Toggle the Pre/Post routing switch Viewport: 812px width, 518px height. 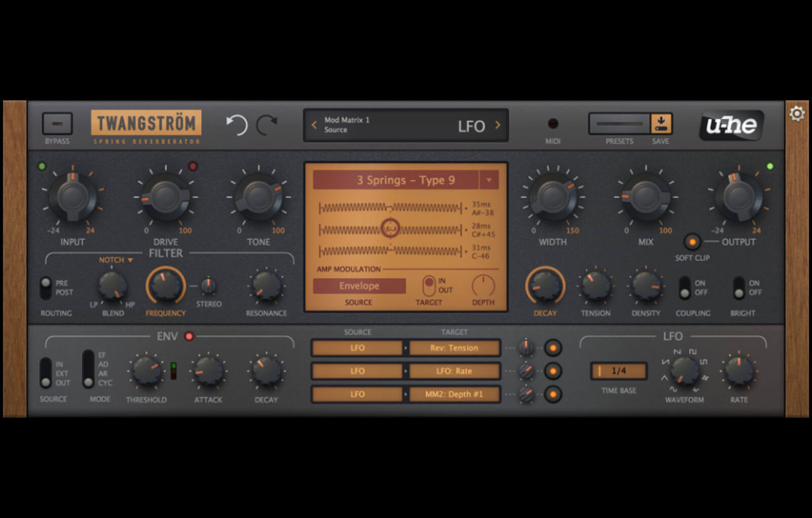46,288
